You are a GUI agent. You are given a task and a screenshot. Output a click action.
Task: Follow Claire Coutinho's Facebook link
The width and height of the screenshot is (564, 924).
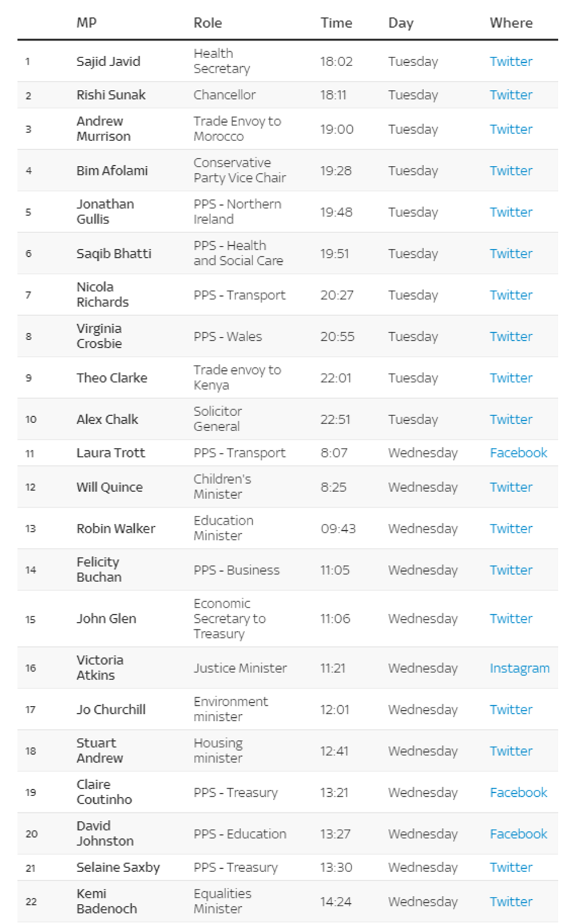[x=518, y=793]
